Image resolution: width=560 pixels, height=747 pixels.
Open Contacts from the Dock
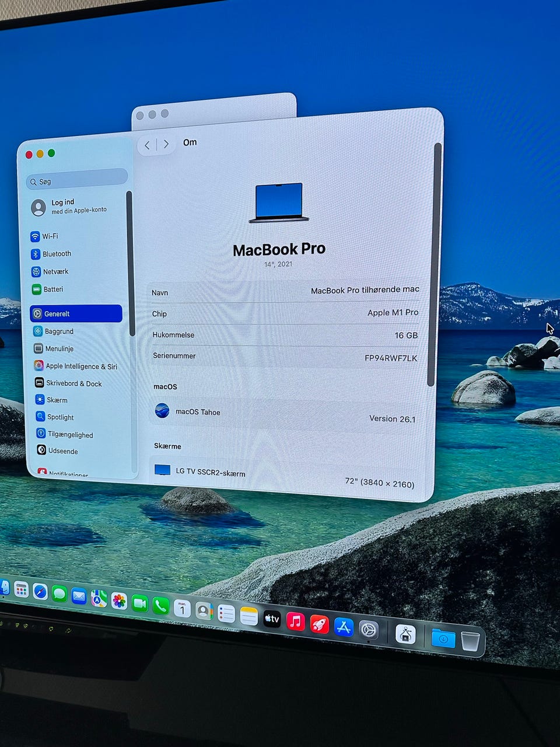coord(204,611)
